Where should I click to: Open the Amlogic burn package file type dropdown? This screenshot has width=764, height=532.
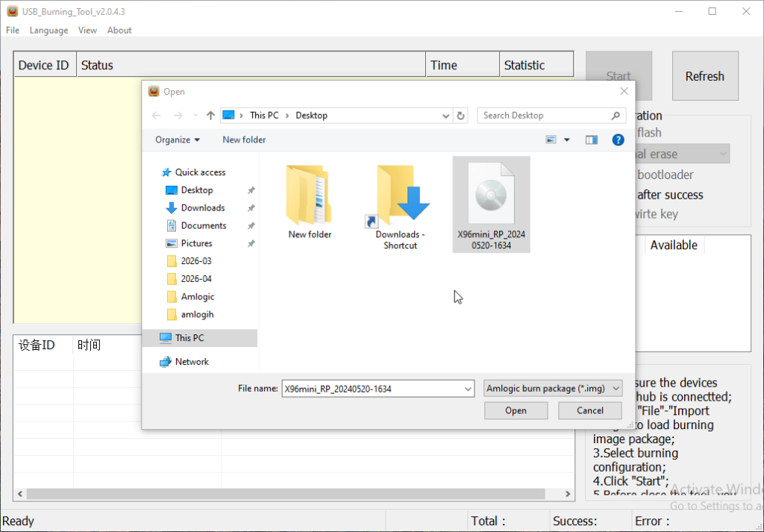pos(553,389)
